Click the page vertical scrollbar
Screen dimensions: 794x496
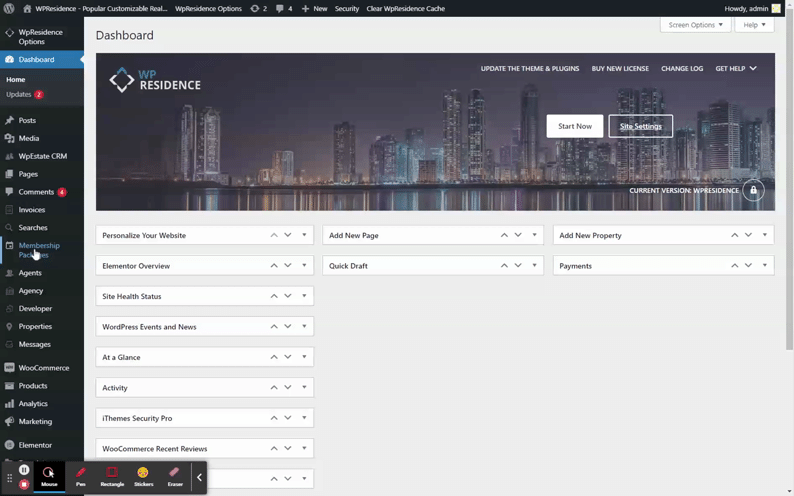(789, 182)
